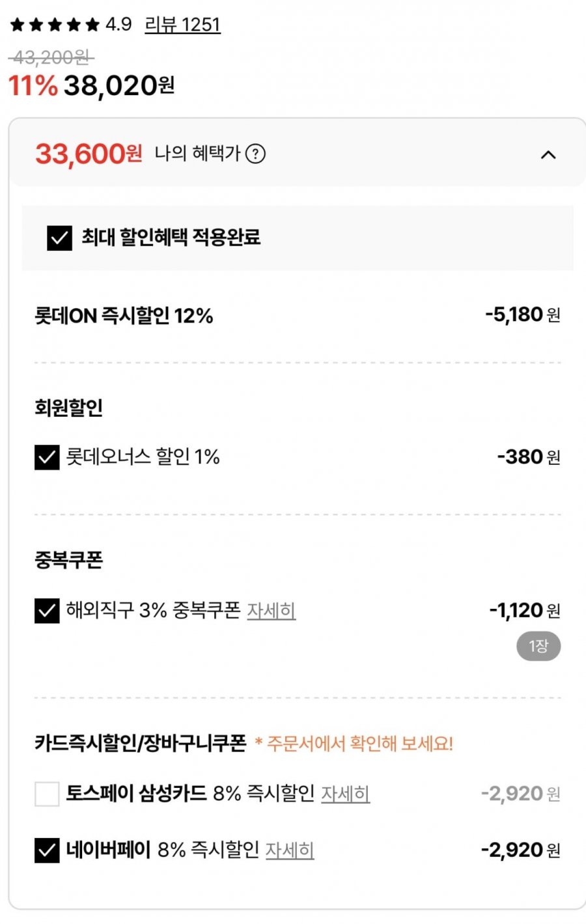Click the 1장 coupon count badge
Image resolution: width=586 pixels, height=924 pixels.
(x=538, y=647)
